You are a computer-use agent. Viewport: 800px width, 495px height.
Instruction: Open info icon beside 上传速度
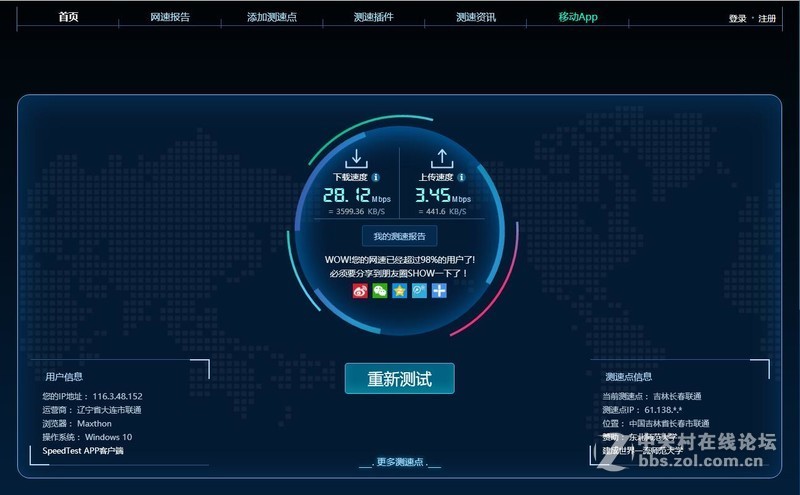click(x=461, y=177)
